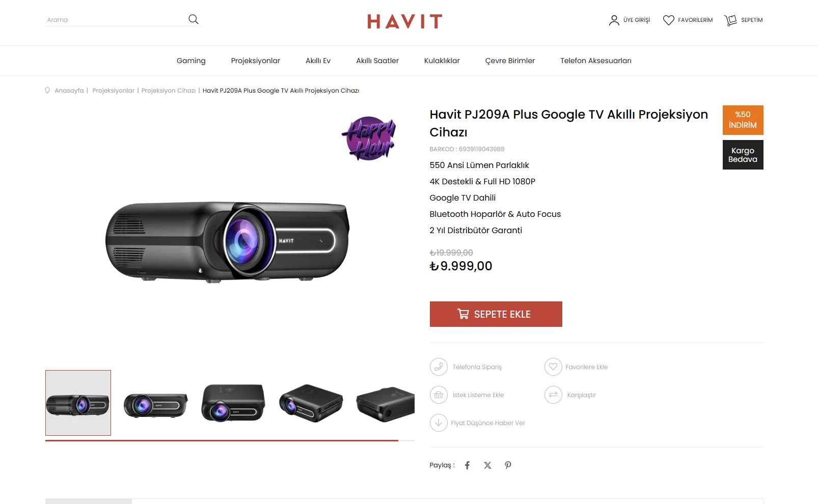Click the Karşılaştır compare arrows icon

tap(553, 395)
